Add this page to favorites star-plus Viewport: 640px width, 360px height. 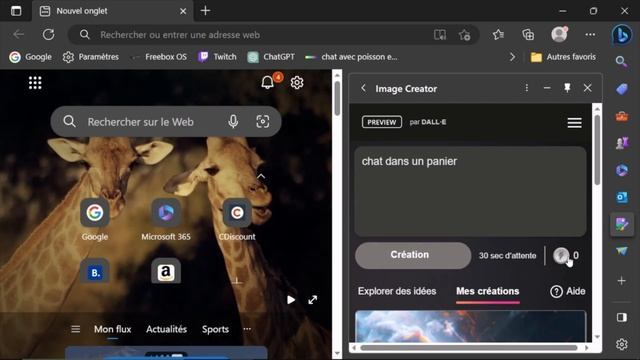point(464,35)
